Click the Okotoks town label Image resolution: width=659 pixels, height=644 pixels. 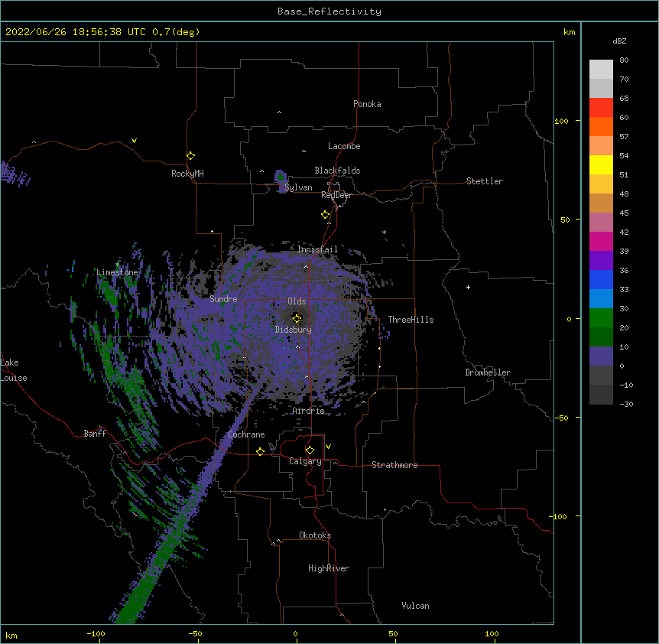coord(315,535)
